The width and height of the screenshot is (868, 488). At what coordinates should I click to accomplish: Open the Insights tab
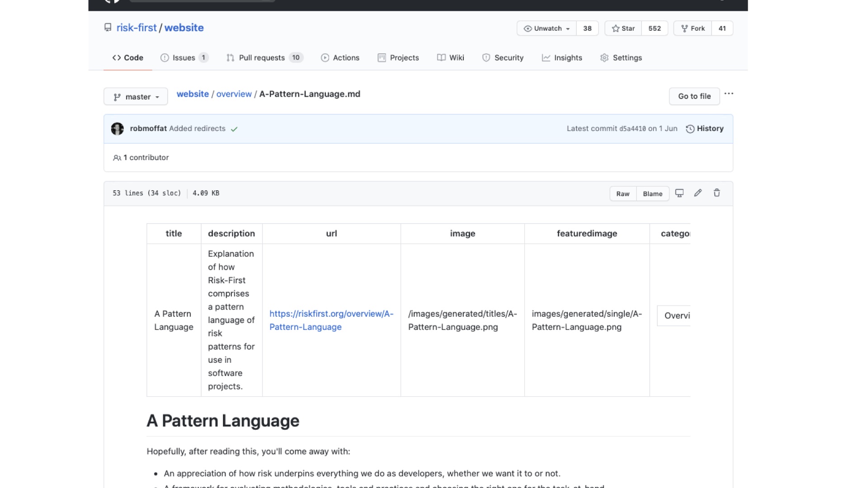(562, 58)
